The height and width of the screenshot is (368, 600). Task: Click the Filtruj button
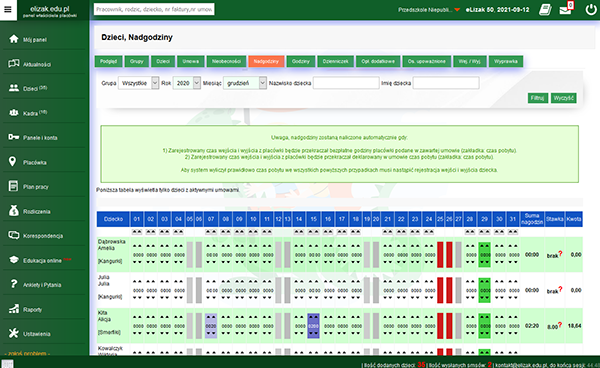[538, 98]
